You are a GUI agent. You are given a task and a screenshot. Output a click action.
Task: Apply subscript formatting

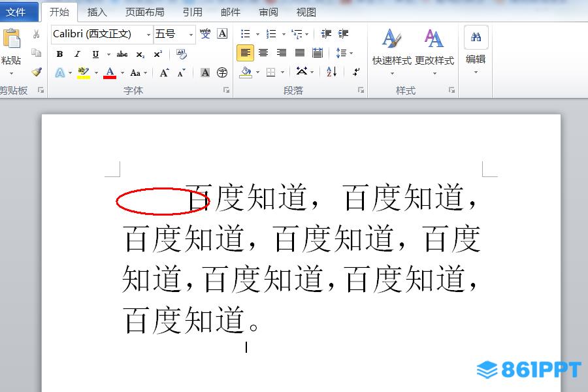(x=140, y=54)
